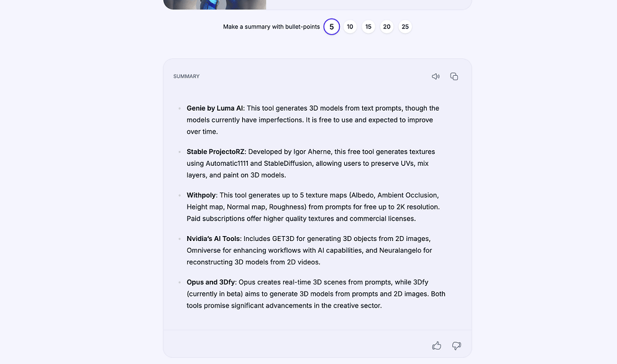Switch summary to 15 bullet-points

point(368,27)
